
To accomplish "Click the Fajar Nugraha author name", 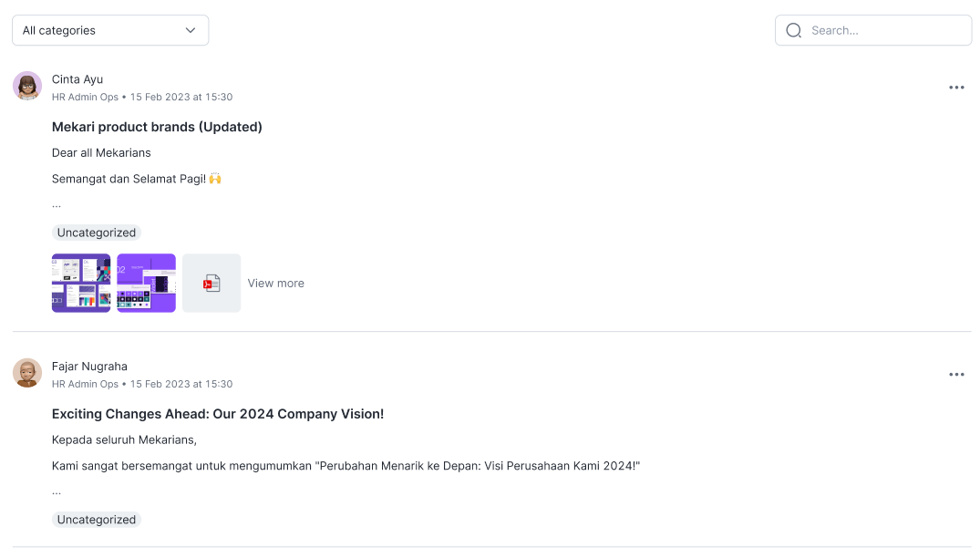I will click(89, 367).
